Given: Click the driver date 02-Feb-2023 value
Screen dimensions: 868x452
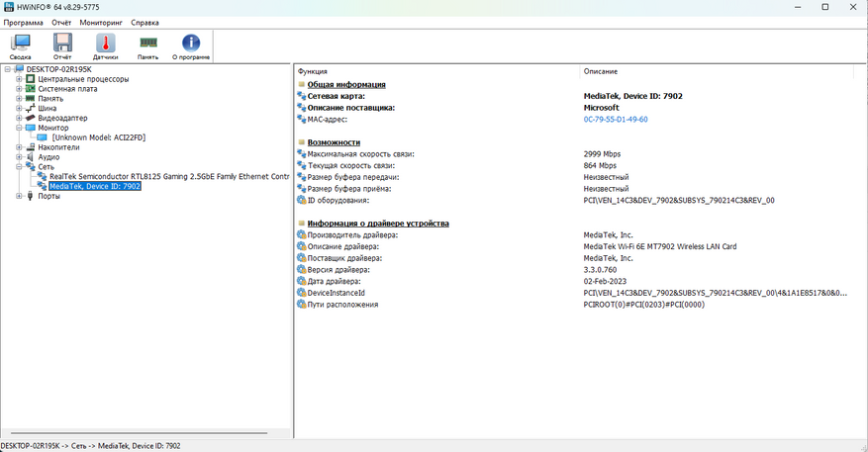Looking at the screenshot, I should pyautogui.click(x=605, y=281).
